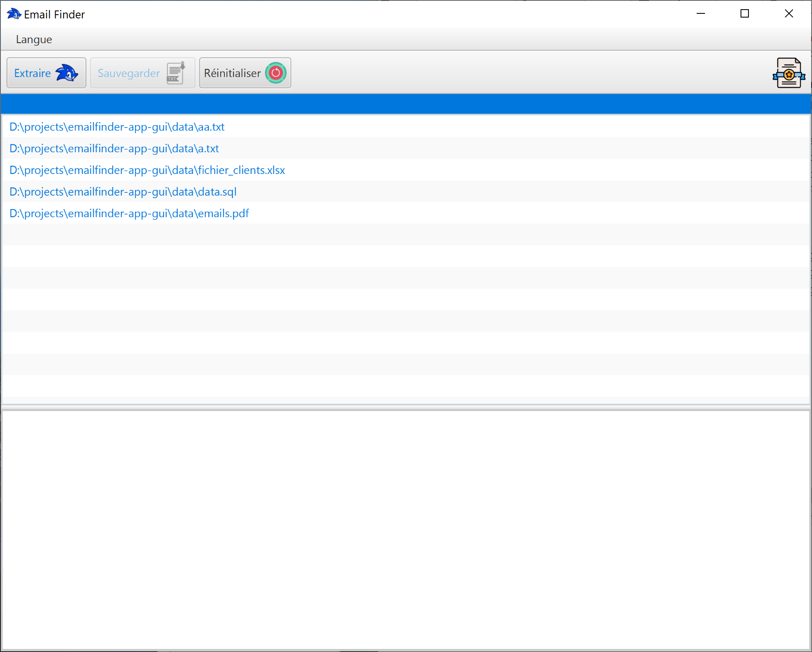Viewport: 812px width, 652px height.
Task: Click the Email Finder title bar app icon
Action: click(x=14, y=14)
